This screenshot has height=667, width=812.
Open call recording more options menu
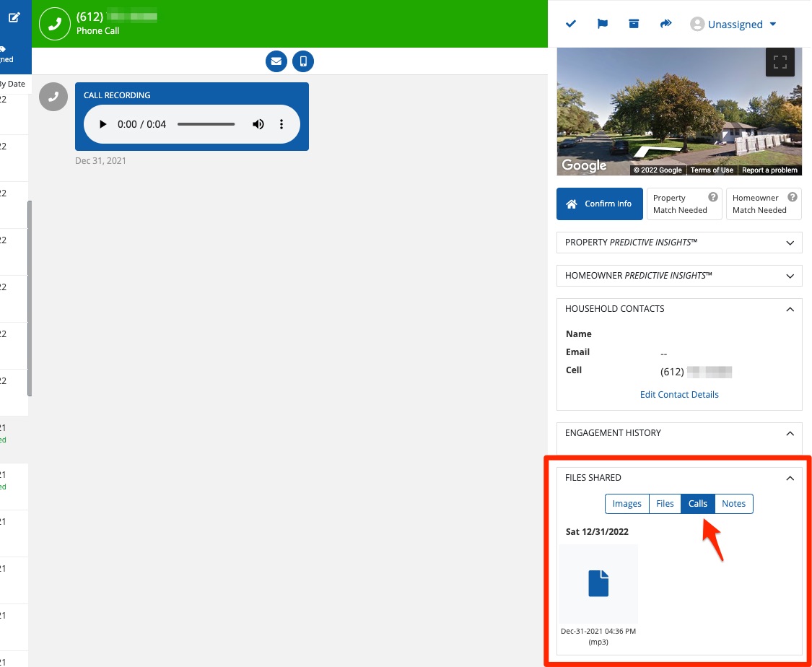pos(281,124)
